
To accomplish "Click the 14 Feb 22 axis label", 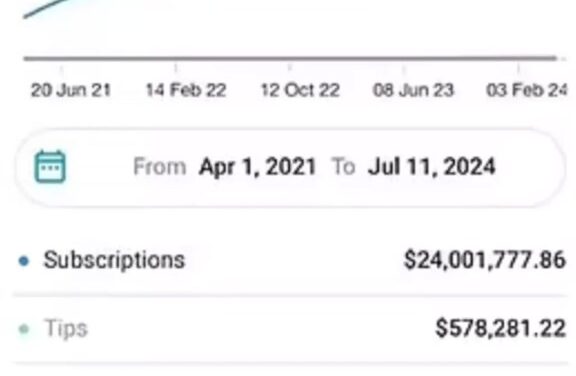I will point(186,90).
